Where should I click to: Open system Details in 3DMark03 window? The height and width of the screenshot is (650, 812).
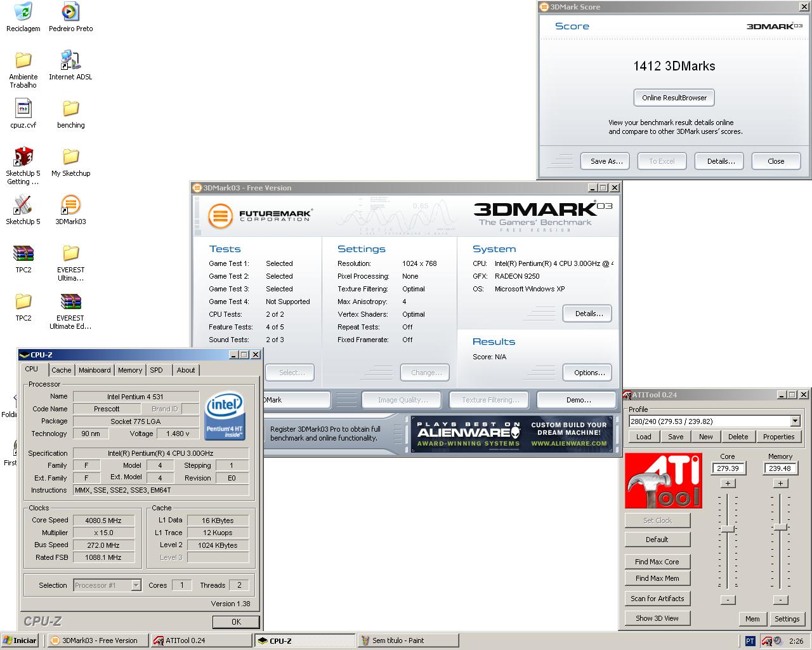589,314
